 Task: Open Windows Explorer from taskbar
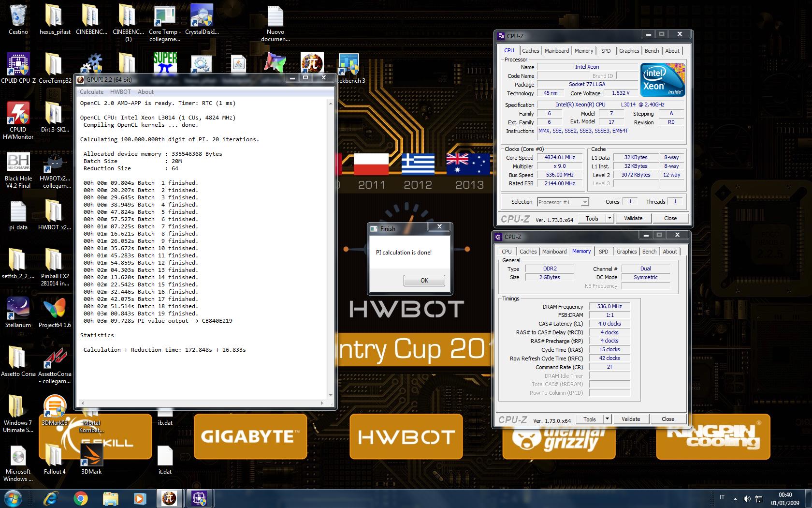coord(110,498)
